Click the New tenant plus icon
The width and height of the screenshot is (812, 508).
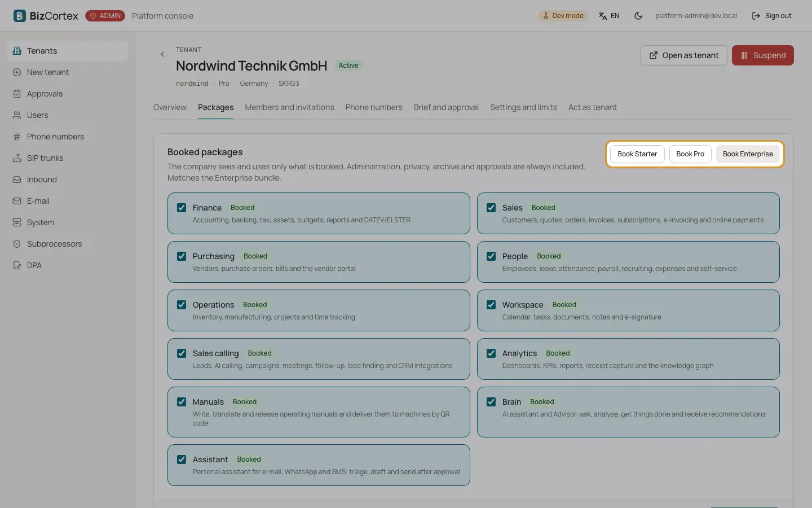pos(17,72)
